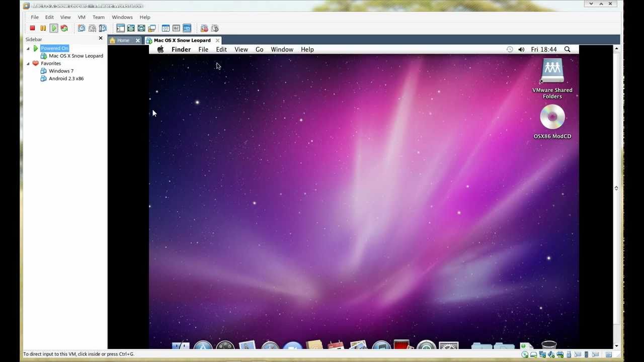
Task: Take a snapshot using the toolbar icon
Action: click(x=82, y=28)
